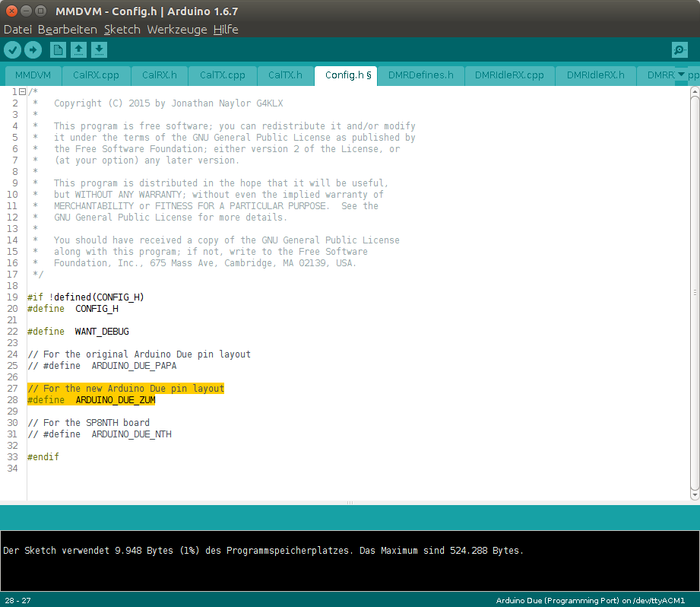This screenshot has width=700, height=607.
Task: Create a new sketch with New icon
Action: coord(58,49)
